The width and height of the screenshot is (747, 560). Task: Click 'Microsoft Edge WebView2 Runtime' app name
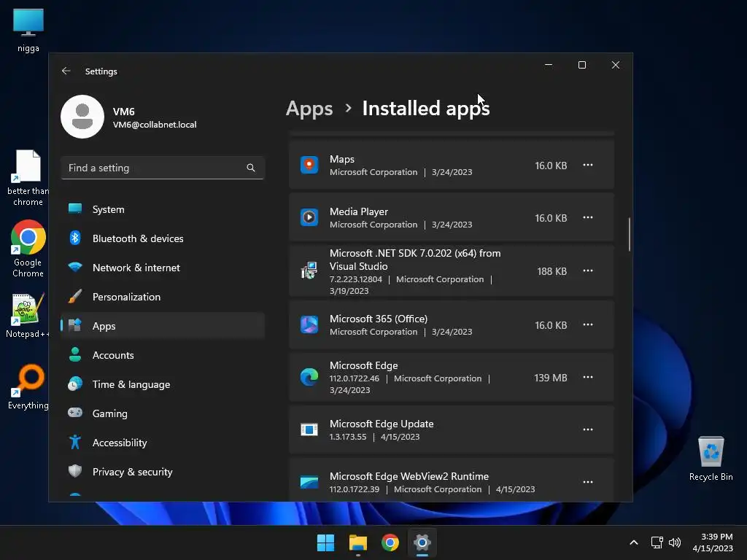[x=409, y=476]
